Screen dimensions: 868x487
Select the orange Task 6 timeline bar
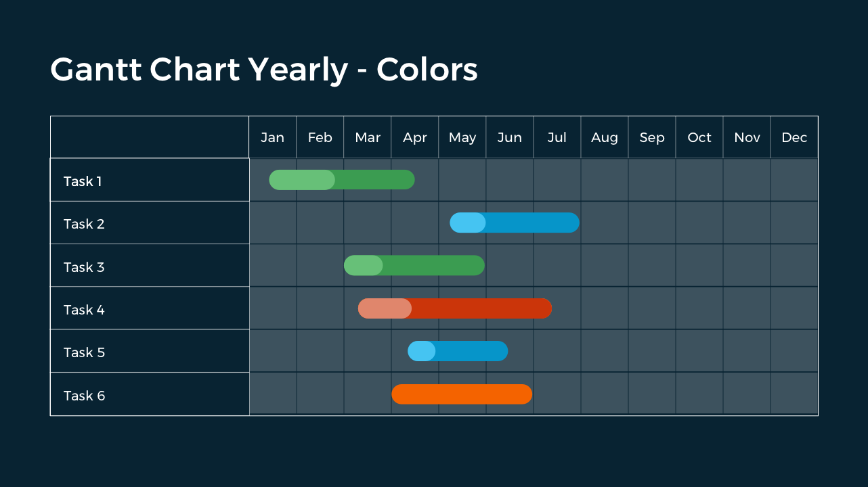pyautogui.click(x=462, y=394)
